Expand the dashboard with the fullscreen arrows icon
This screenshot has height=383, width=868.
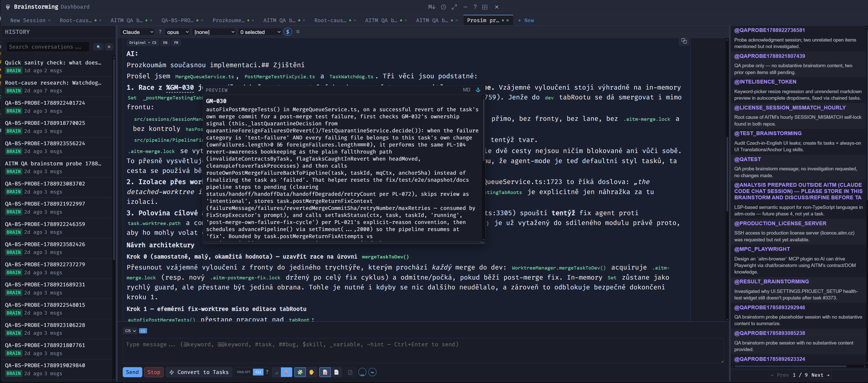[454, 7]
